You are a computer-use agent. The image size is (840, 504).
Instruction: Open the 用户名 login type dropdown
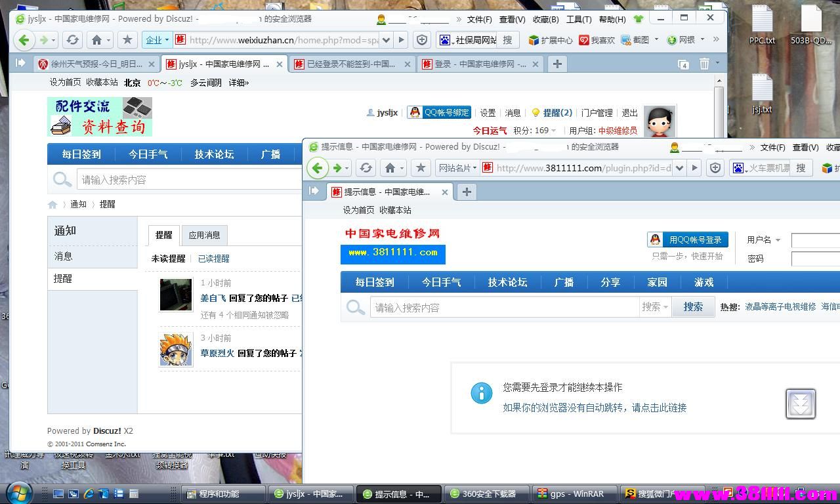(x=764, y=240)
